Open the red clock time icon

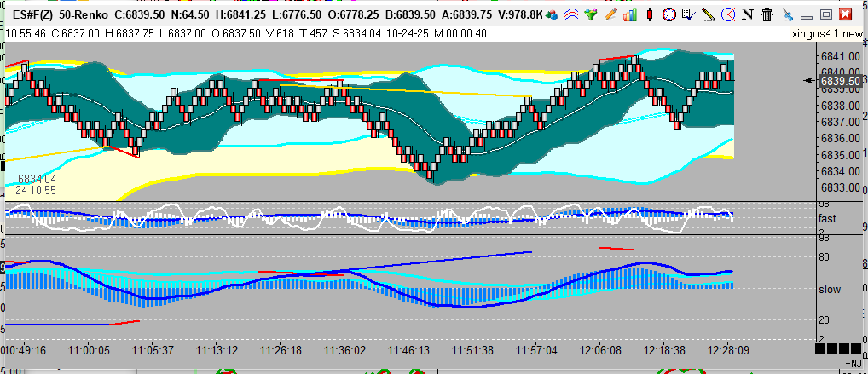[669, 14]
